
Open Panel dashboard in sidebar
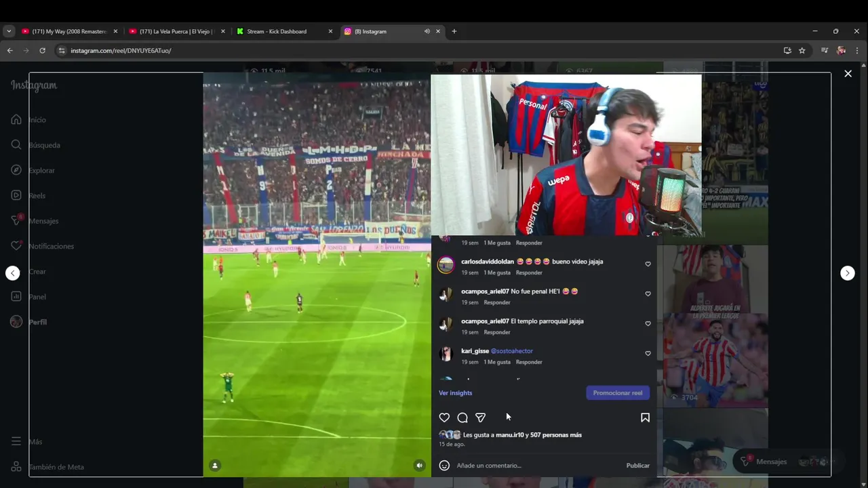coord(28,297)
